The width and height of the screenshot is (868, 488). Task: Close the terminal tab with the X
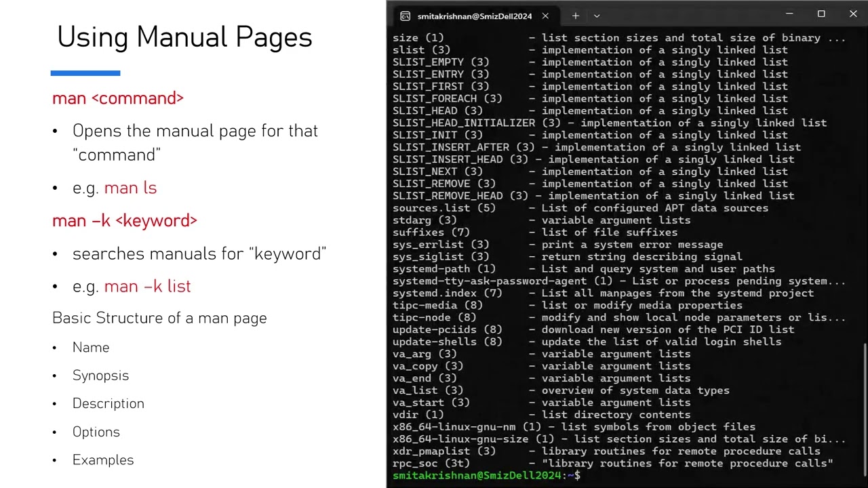pos(545,16)
